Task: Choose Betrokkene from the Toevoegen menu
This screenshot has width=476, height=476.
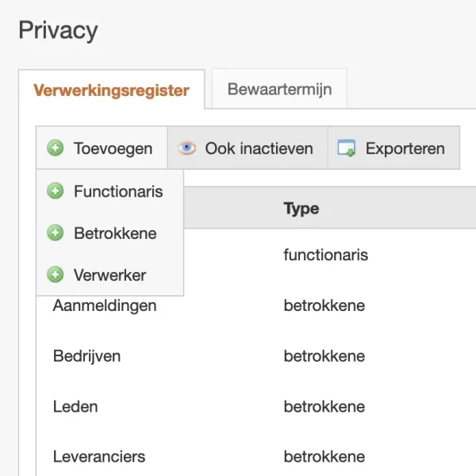Action: 115,233
